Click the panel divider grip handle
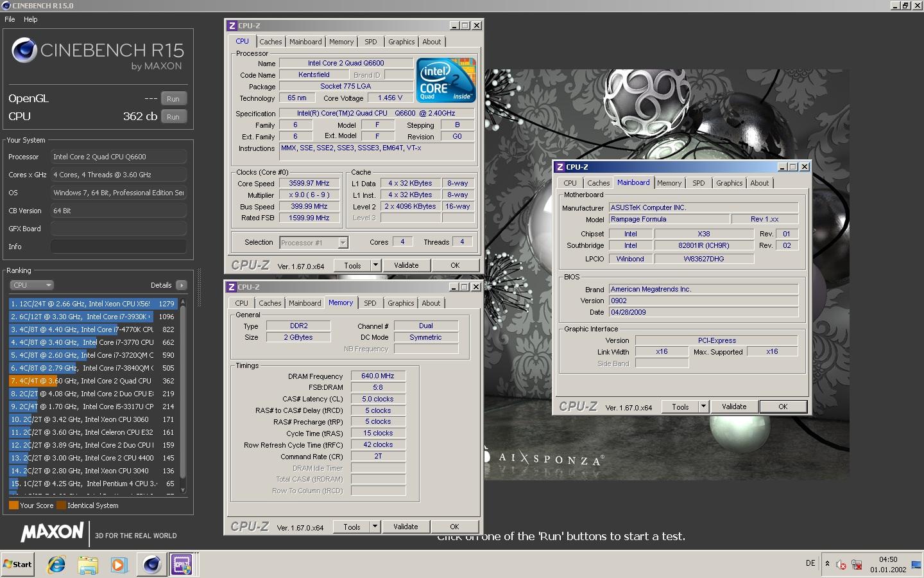The image size is (924, 578). point(199,288)
